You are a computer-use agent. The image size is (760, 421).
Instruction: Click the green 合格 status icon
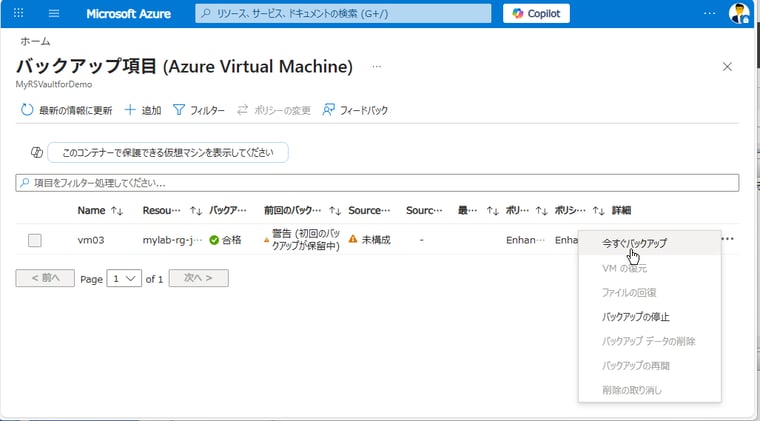214,240
